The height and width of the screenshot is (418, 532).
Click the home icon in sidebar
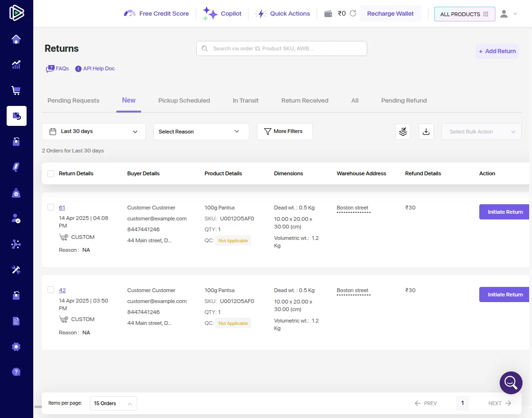pos(16,39)
